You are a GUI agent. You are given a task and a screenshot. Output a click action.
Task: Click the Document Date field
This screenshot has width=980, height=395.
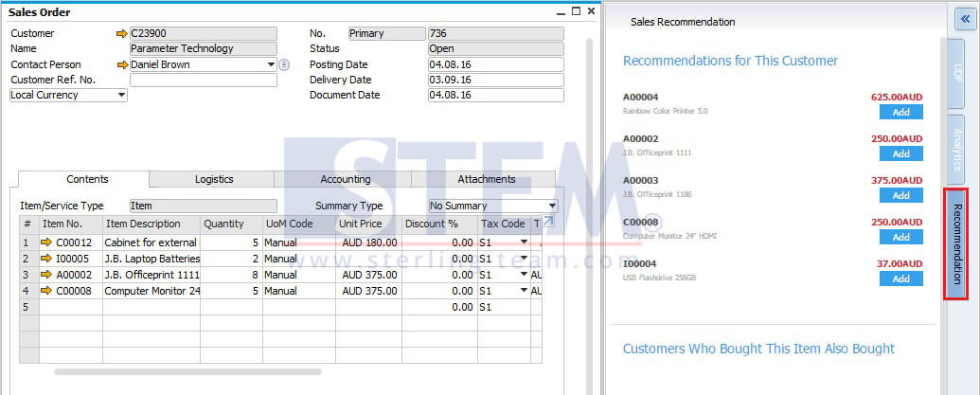(x=495, y=95)
